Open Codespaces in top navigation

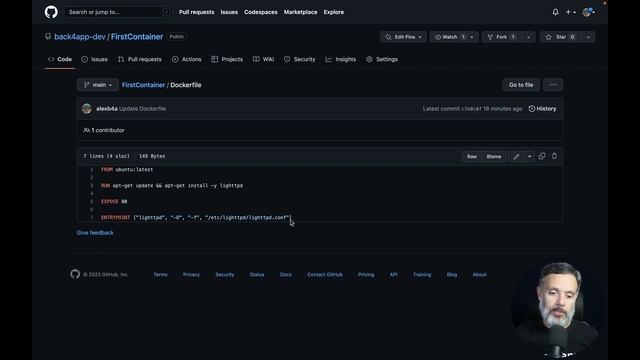[x=261, y=12]
